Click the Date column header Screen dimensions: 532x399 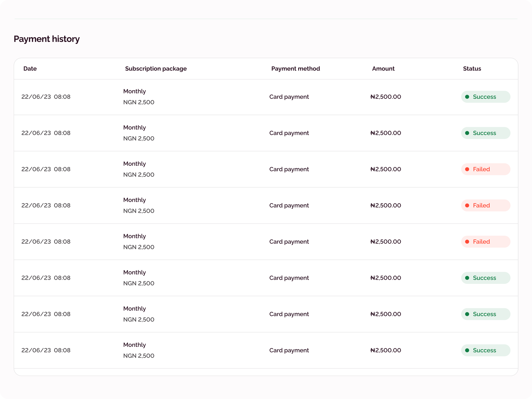[30, 69]
